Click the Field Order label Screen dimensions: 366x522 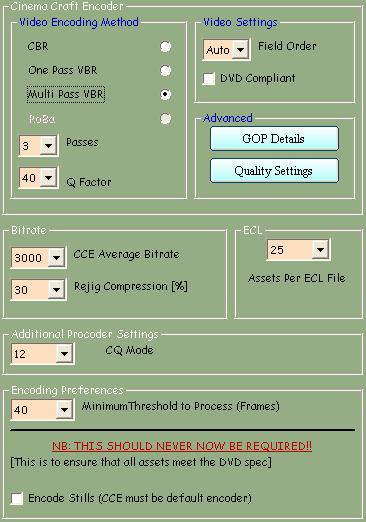(287, 46)
